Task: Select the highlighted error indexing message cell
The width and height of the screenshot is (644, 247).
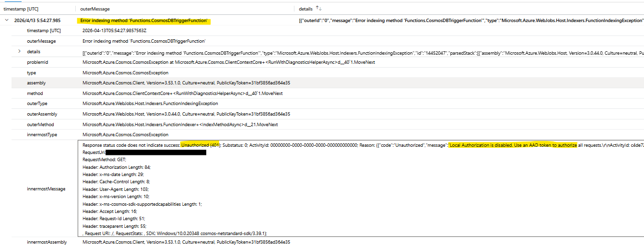Action: point(144,21)
